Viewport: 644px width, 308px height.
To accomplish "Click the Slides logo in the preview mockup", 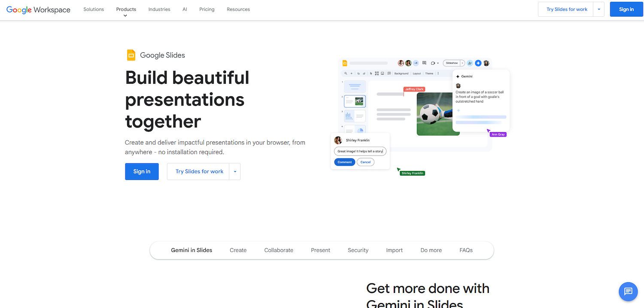I will click(x=345, y=63).
